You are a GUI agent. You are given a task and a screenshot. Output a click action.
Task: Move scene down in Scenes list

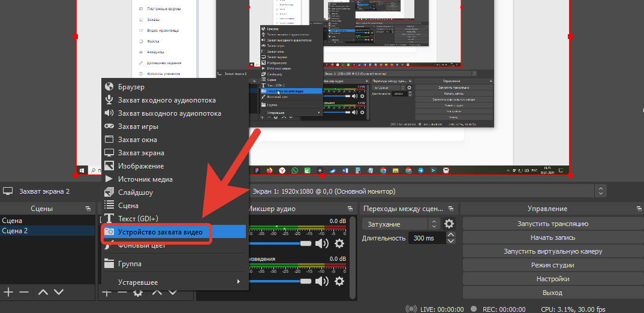click(59, 292)
